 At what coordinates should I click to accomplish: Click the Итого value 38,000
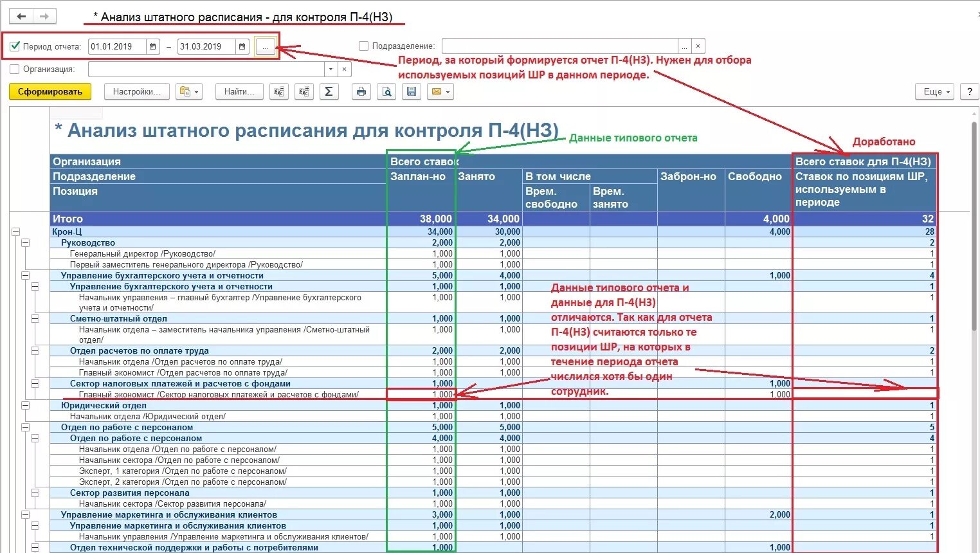point(436,219)
